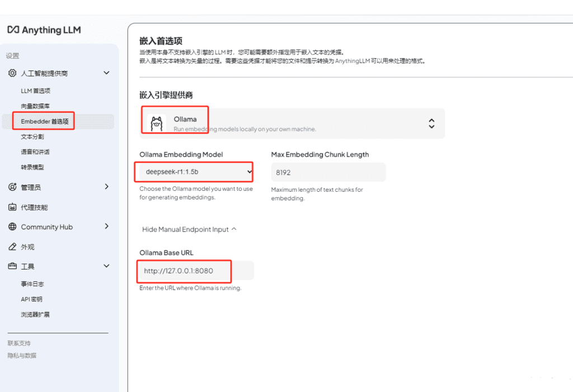Expand the Community Hub submenu arrow
Viewport: 573px width, 392px height.
[106, 226]
